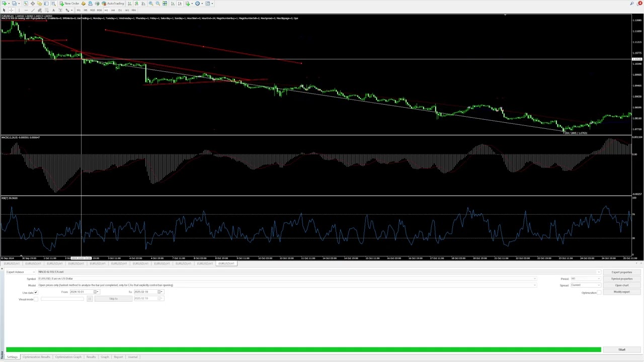Viewport: 644px width, 362px height.
Task: Open the MetaEditor icon
Action: click(x=83, y=4)
